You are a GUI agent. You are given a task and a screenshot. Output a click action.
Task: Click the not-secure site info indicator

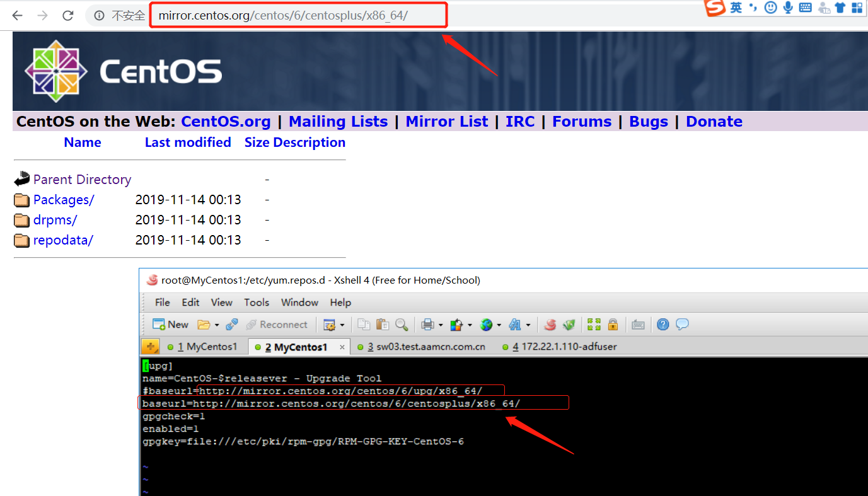pos(120,16)
